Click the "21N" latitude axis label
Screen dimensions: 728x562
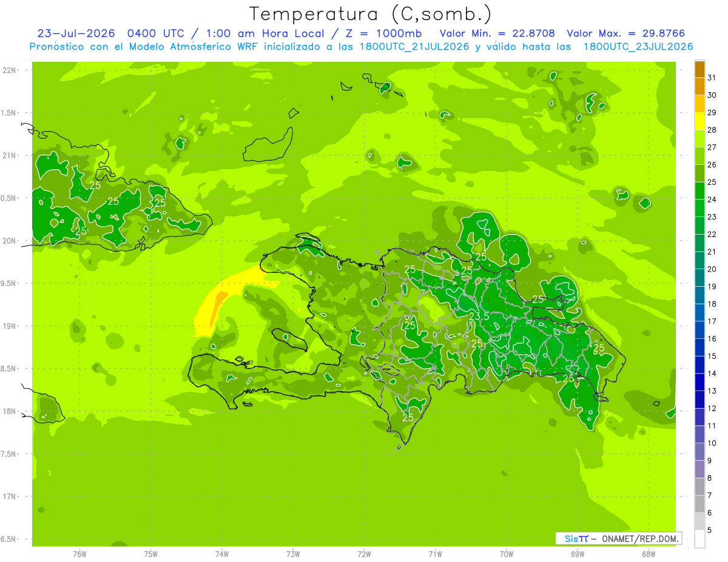[10, 156]
